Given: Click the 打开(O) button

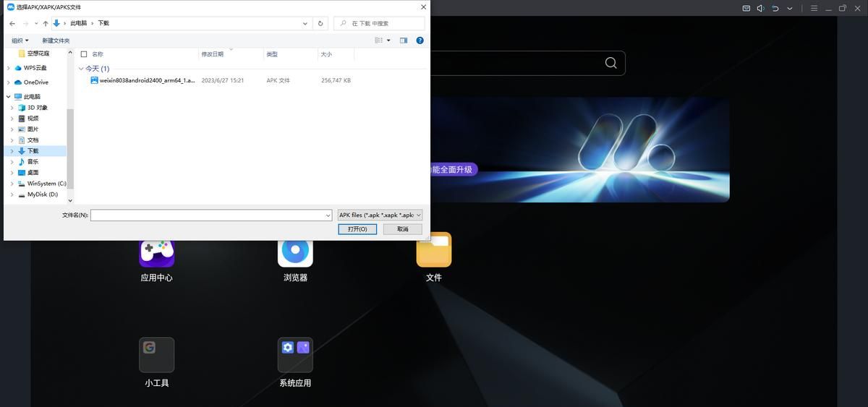Looking at the screenshot, I should (357, 229).
